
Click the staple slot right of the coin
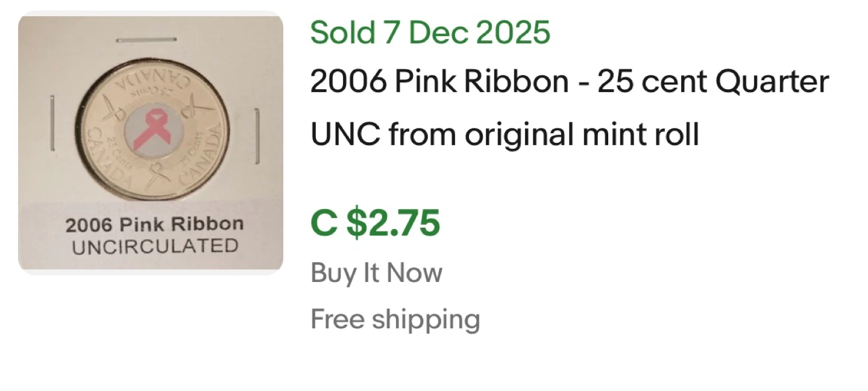coord(257,136)
